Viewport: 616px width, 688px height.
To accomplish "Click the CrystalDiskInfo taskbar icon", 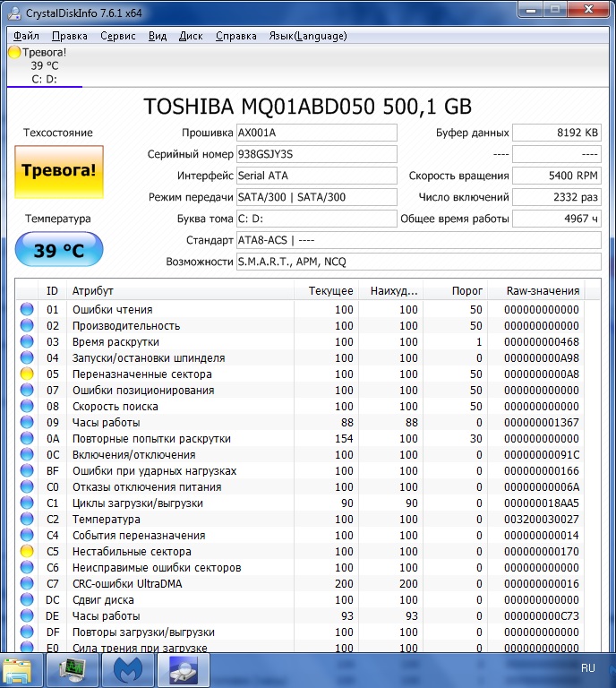I will pos(184,669).
